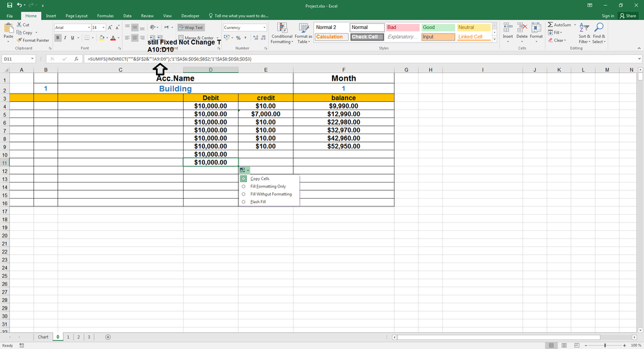644x349 pixels.
Task: Apply Underline formatting
Action: coord(72,38)
